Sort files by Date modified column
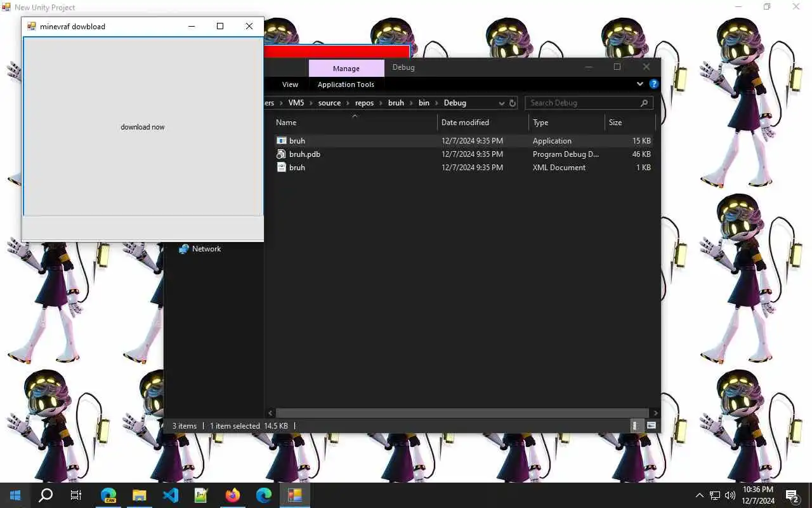The height and width of the screenshot is (508, 812). (483, 123)
